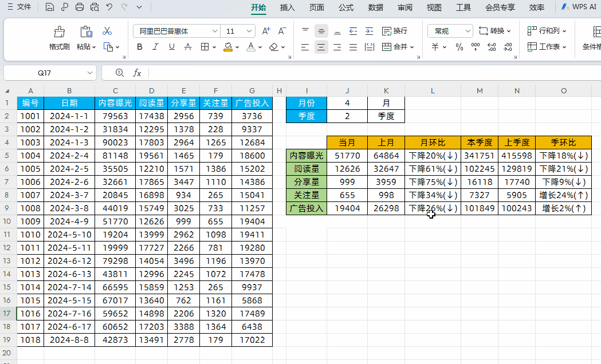
Task: Toggle middle vertical alignment
Action: click(x=321, y=31)
